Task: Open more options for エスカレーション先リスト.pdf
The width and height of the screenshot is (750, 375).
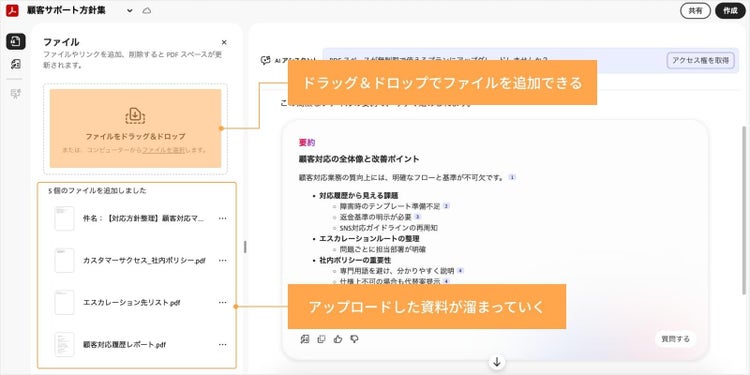Action: [x=222, y=302]
